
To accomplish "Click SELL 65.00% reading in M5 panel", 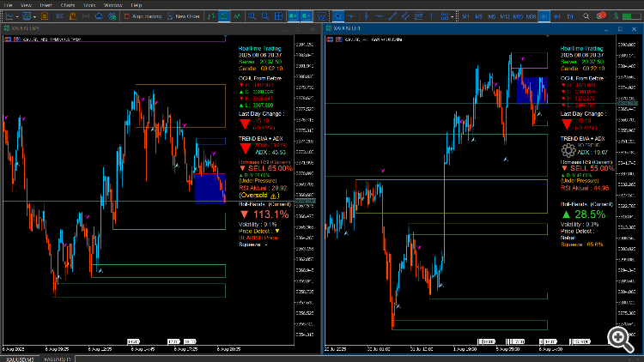I will tap(266, 168).
